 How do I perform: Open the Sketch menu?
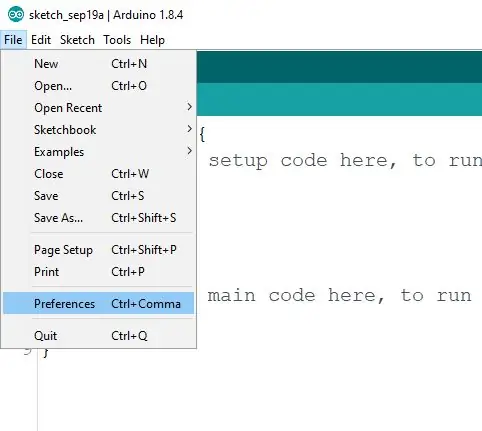[77, 40]
